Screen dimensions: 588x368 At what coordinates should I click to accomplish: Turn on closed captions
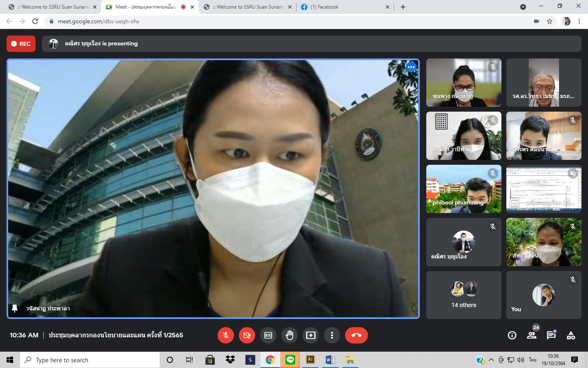tap(268, 335)
